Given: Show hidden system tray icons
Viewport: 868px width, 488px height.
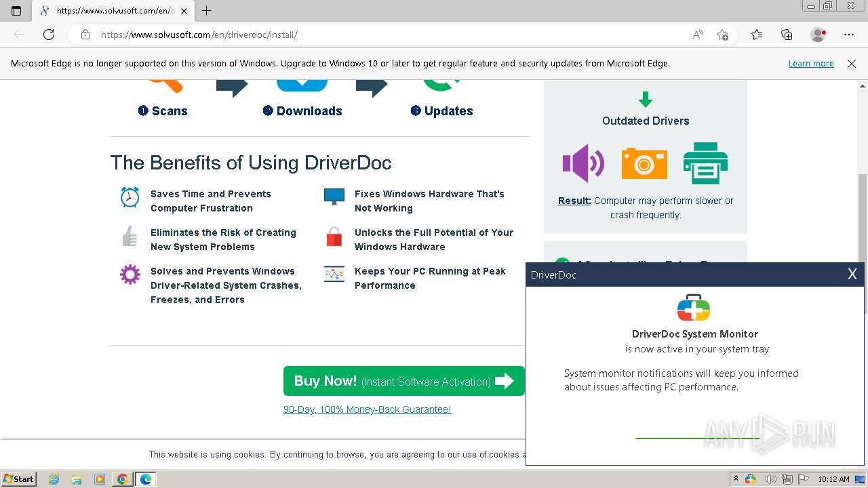Looking at the screenshot, I should (x=736, y=479).
